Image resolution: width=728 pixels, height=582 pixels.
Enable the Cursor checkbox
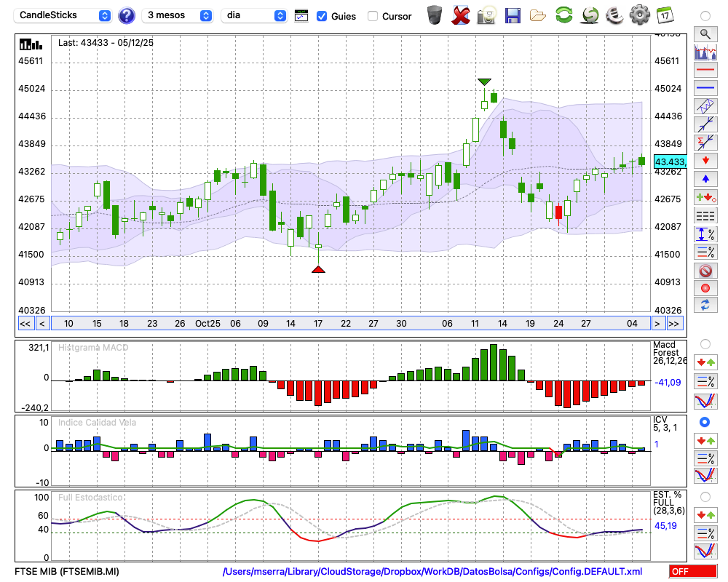coord(372,16)
